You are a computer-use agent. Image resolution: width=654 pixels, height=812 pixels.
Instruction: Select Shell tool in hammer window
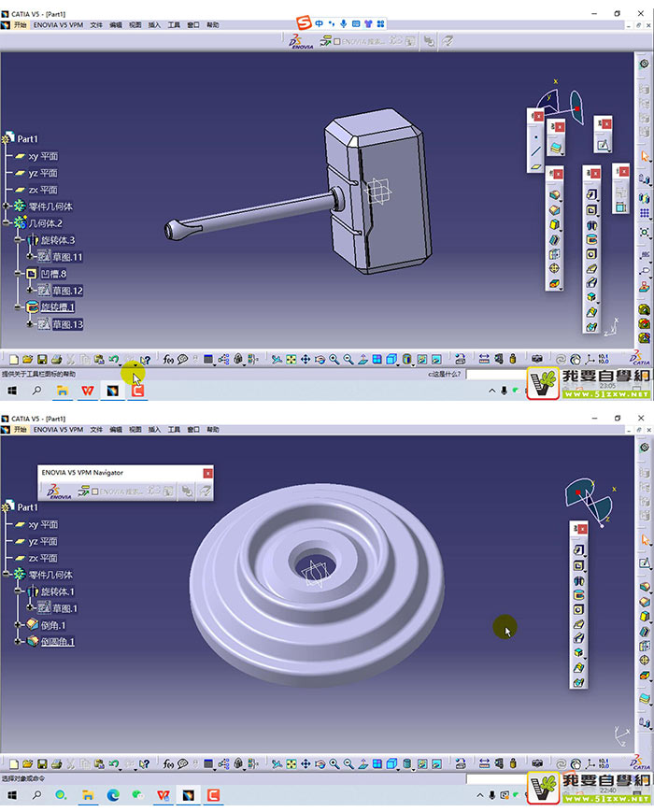pos(555,240)
